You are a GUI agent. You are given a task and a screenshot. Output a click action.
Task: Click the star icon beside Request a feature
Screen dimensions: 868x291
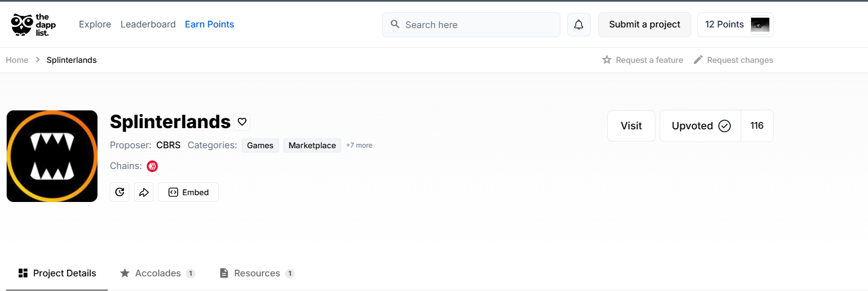point(607,60)
